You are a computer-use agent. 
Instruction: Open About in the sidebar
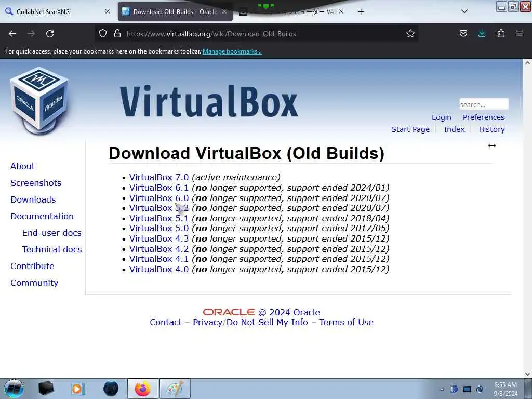coord(22,166)
